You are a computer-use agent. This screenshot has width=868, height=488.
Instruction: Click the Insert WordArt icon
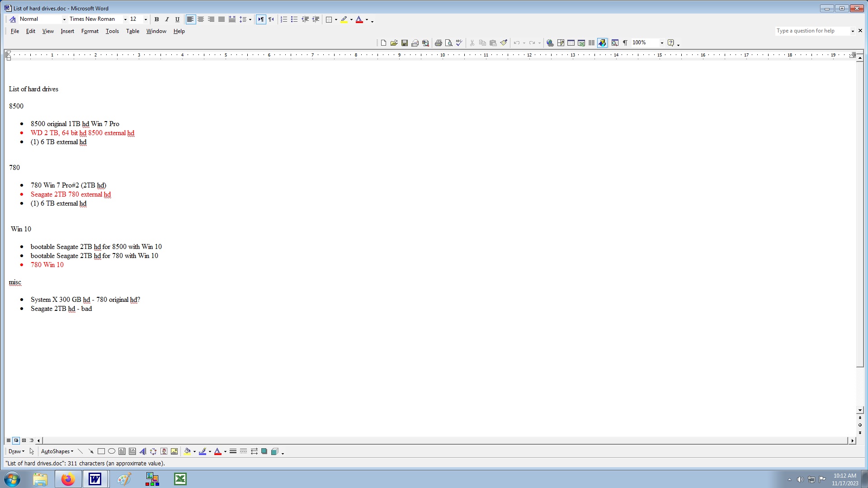pos(143,451)
